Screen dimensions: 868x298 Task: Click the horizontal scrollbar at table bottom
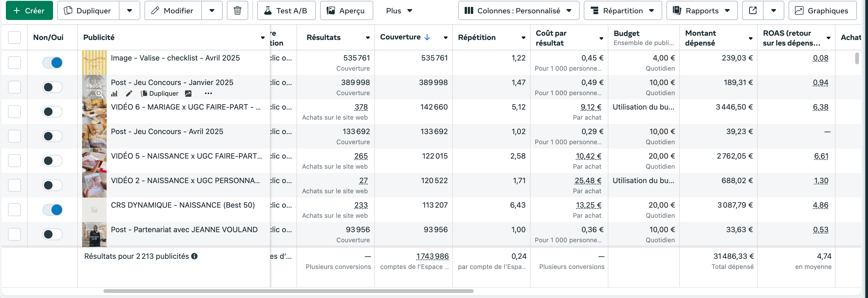tap(288, 291)
